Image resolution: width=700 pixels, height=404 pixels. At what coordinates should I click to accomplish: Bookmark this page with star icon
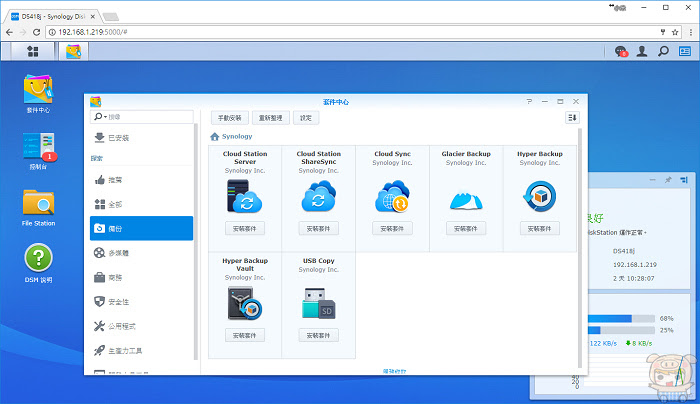(675, 32)
